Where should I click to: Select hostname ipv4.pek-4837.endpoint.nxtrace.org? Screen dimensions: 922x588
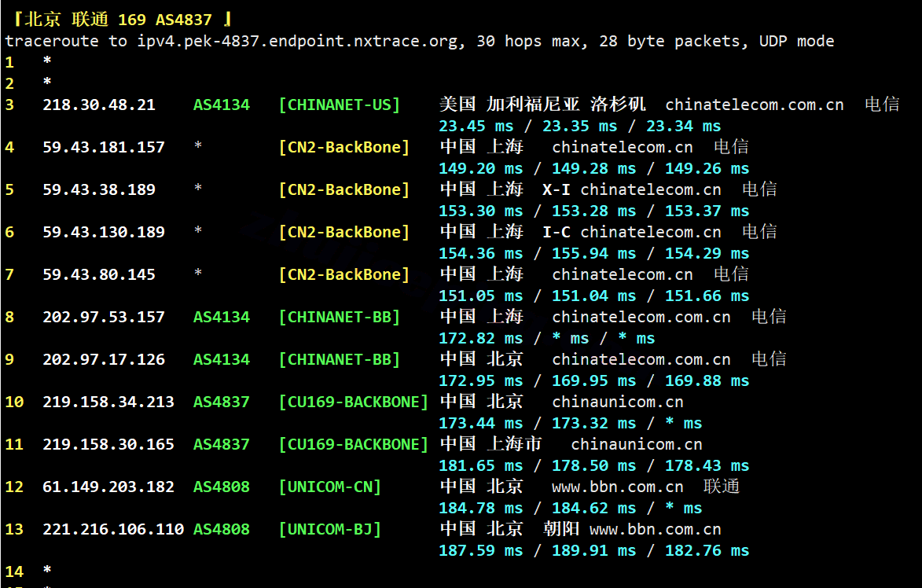click(298, 41)
